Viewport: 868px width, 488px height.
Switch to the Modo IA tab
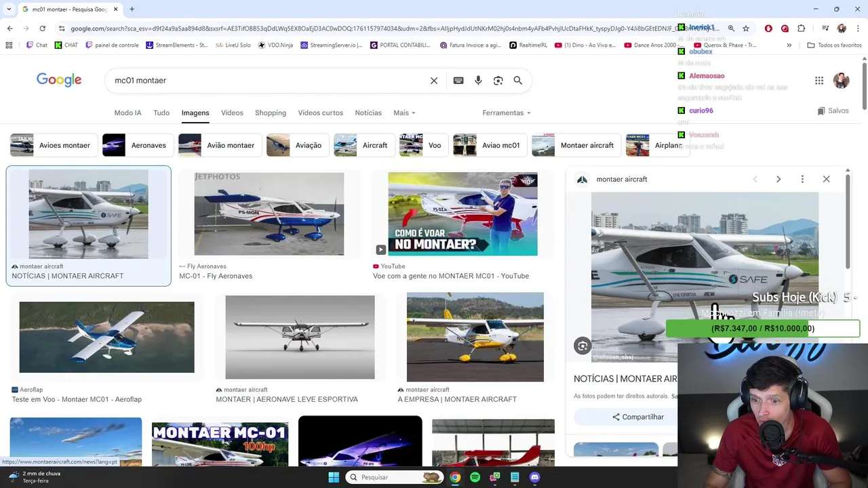coord(127,113)
